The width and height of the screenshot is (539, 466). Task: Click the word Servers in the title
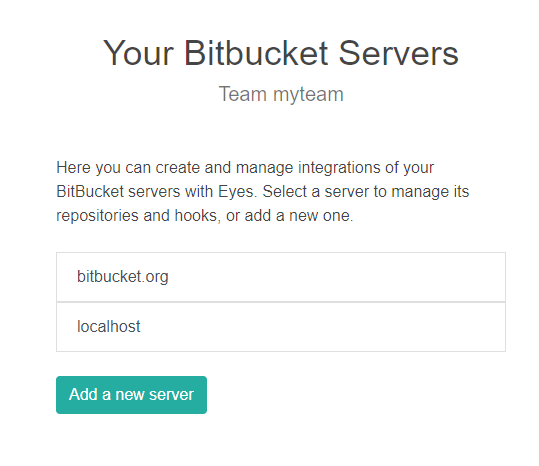398,53
